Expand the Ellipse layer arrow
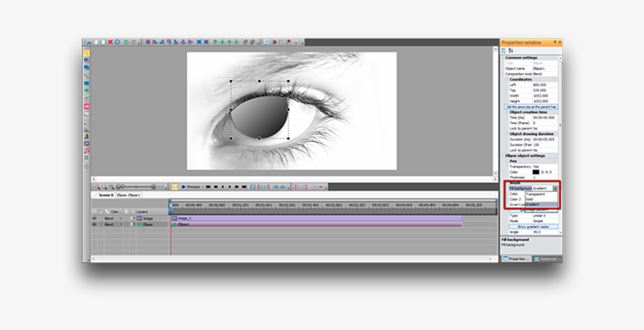Screen dimensions: 644x330 (134, 225)
